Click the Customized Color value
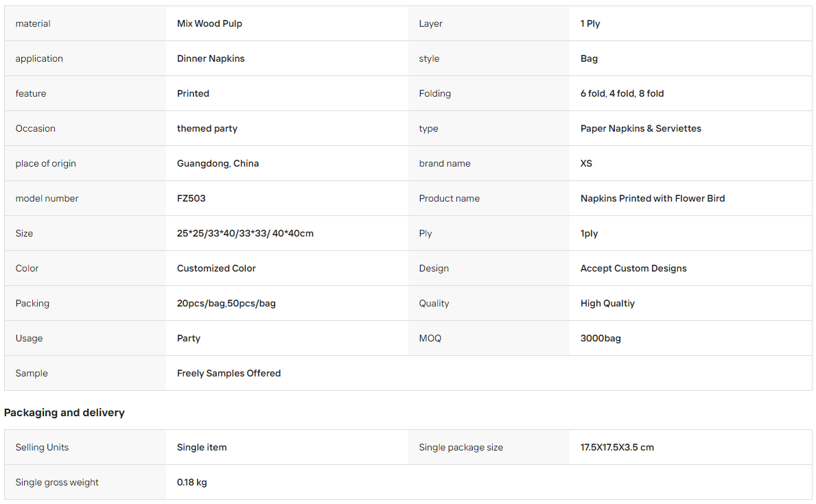Viewport: 816px width, 504px height. coord(216,268)
